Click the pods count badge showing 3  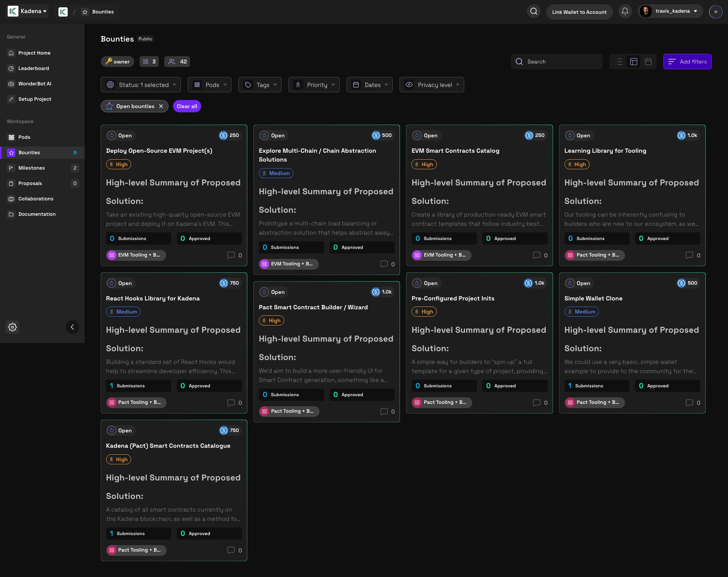(149, 62)
